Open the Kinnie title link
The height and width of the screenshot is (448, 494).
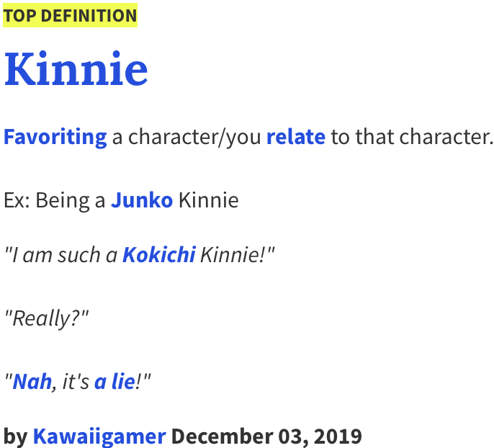76,70
